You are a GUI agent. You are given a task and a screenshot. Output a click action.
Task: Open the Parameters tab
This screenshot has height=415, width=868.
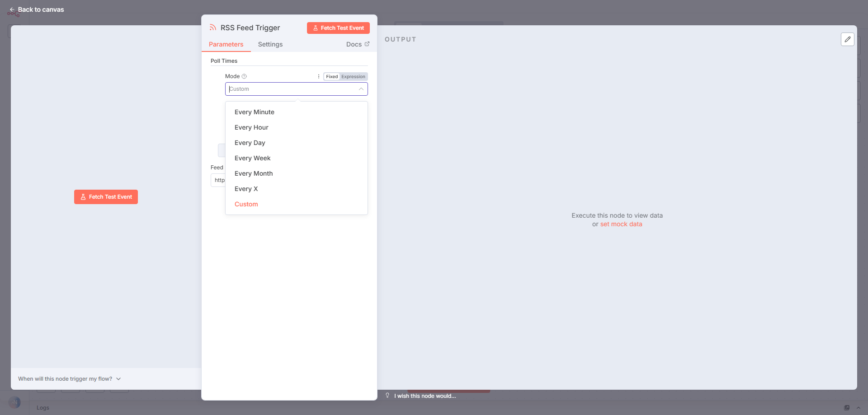tap(226, 44)
